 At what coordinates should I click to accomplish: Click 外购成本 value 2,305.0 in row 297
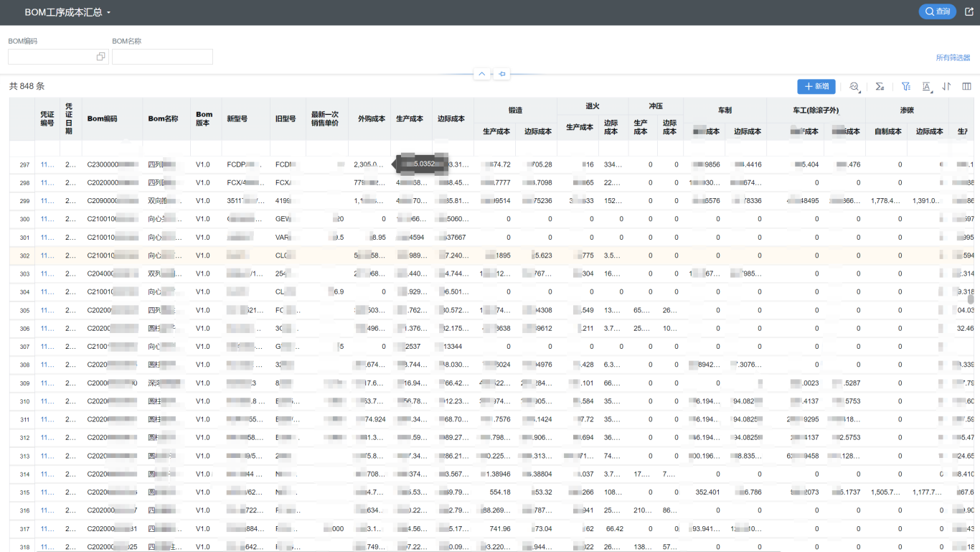[369, 165]
